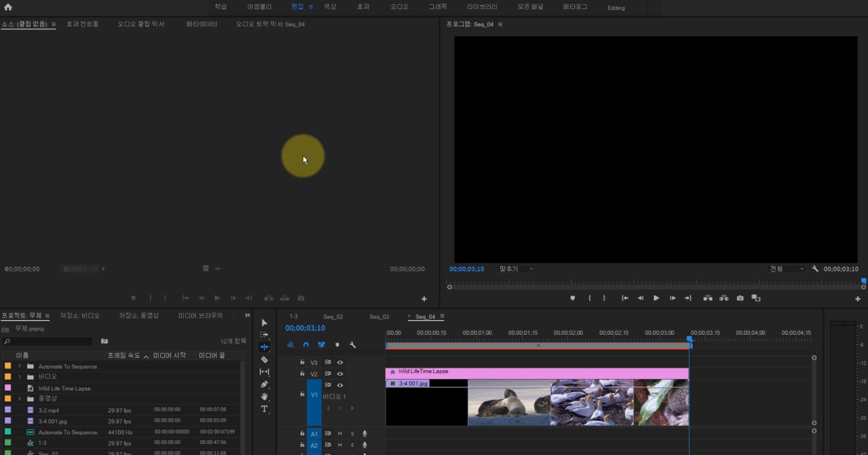Pick the Hand tool
The image size is (868, 455).
[264, 396]
